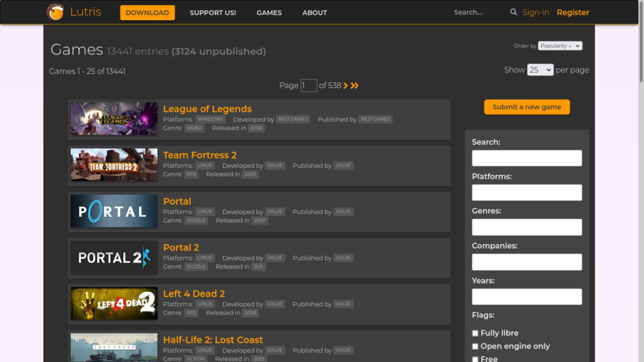Click the Portal 2 cover thumbnail

coord(113,257)
